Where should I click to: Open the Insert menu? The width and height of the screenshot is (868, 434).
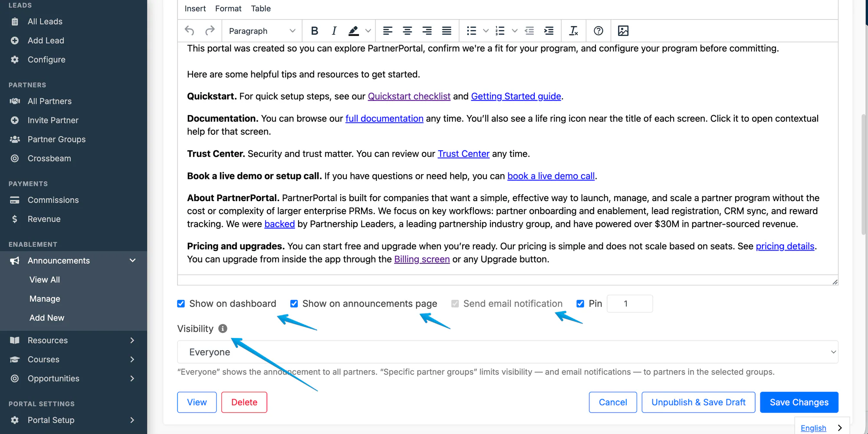(195, 9)
